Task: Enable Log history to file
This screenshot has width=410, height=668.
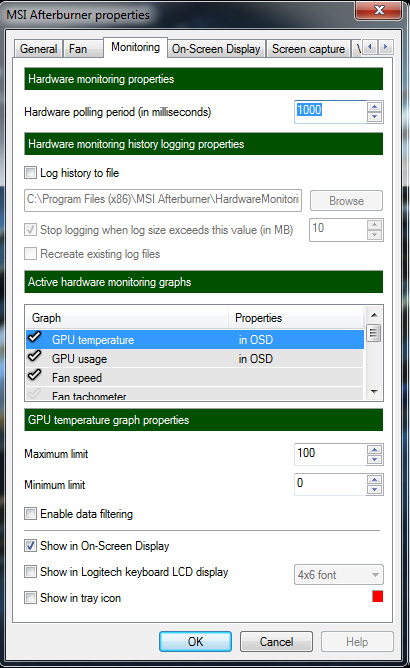Action: coord(30,173)
